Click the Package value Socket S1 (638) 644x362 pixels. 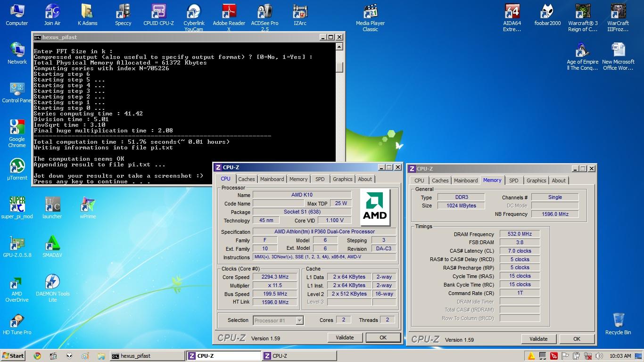point(302,212)
